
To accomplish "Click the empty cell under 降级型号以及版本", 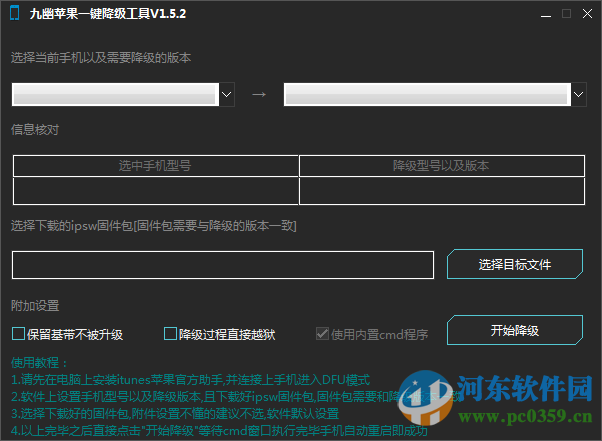I will pos(442,191).
